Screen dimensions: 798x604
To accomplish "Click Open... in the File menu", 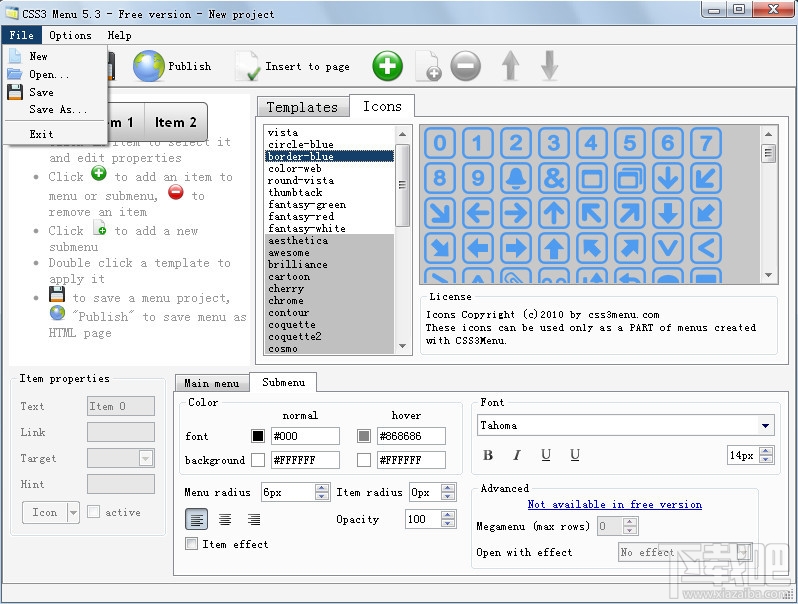I will pos(48,74).
